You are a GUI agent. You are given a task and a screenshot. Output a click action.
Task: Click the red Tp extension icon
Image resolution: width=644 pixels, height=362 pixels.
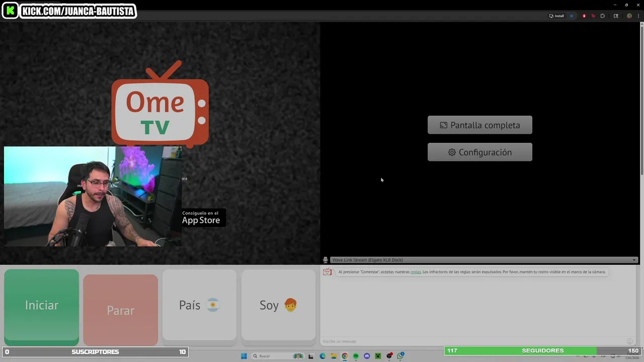pos(593,16)
